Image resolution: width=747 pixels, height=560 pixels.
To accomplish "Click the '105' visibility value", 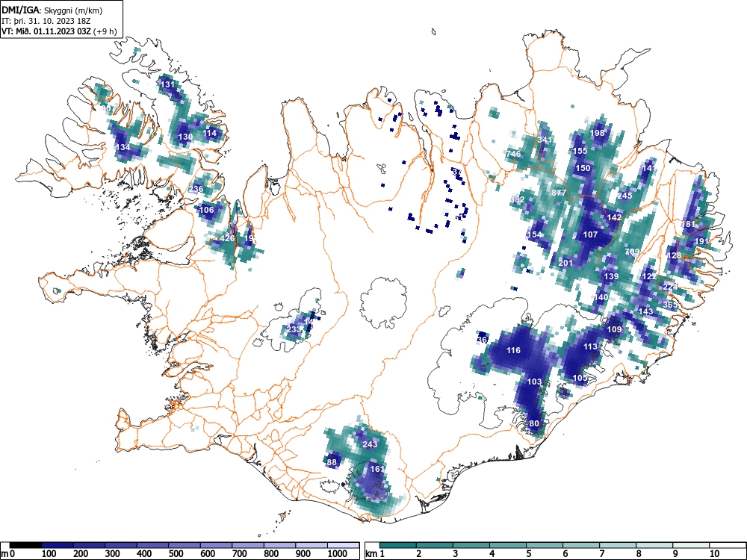I will tap(580, 378).
